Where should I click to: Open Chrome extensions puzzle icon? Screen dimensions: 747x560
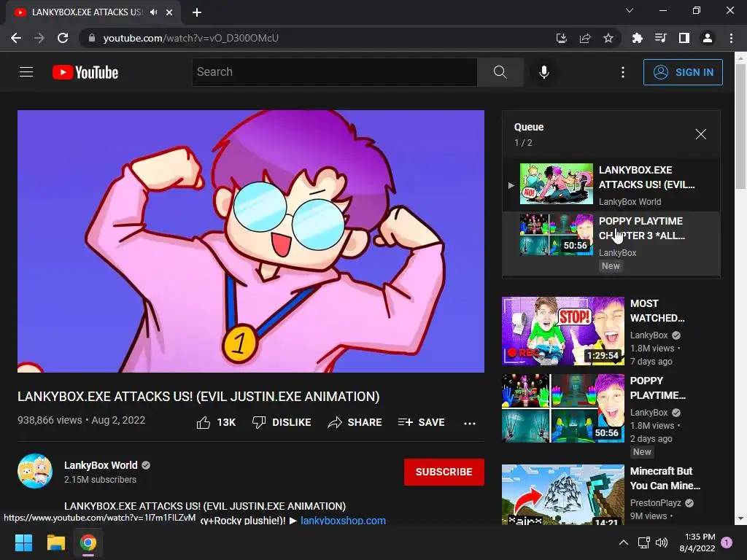click(x=637, y=38)
